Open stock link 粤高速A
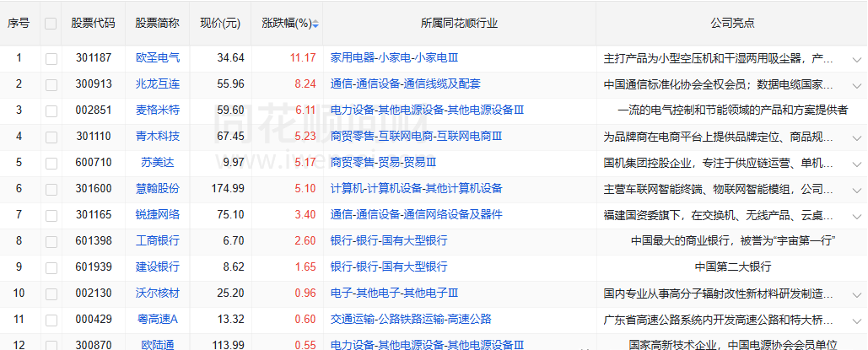Image resolution: width=868 pixels, height=350 pixels. point(158,319)
